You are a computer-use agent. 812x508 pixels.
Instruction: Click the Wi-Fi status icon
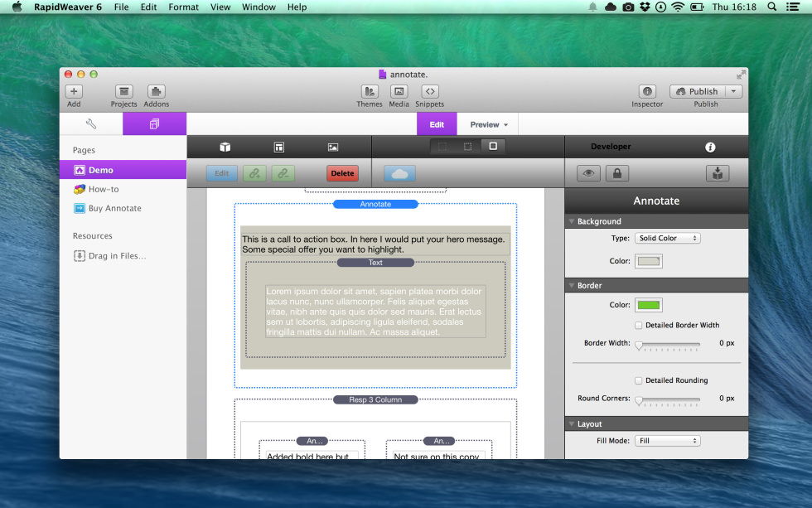(x=678, y=7)
